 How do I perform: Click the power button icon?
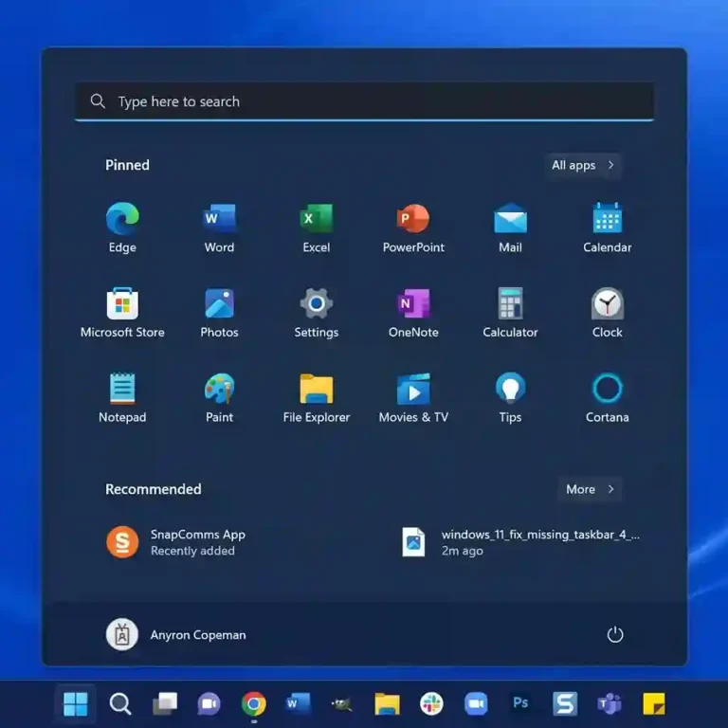tap(614, 634)
